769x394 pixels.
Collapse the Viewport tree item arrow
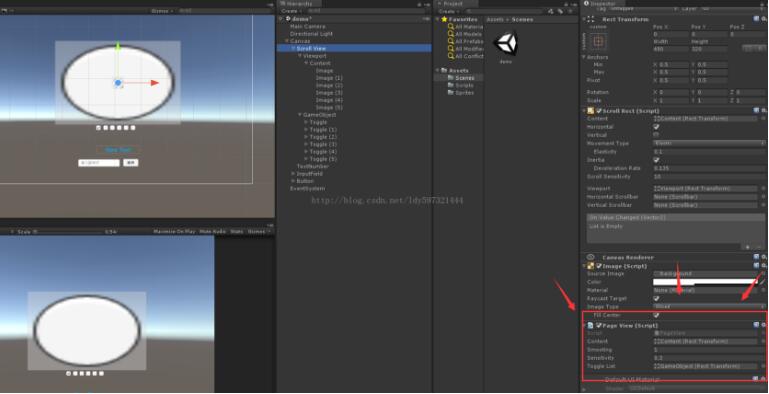[300, 56]
